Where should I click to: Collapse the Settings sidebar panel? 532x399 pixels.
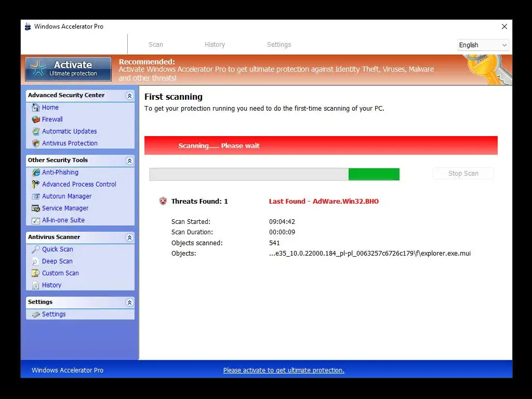[x=129, y=302]
